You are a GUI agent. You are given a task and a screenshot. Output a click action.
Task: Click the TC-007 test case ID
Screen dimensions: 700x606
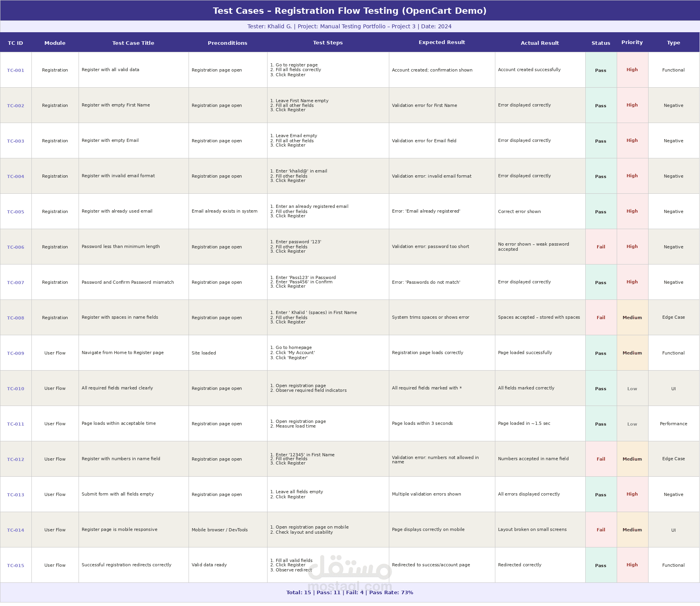(16, 283)
